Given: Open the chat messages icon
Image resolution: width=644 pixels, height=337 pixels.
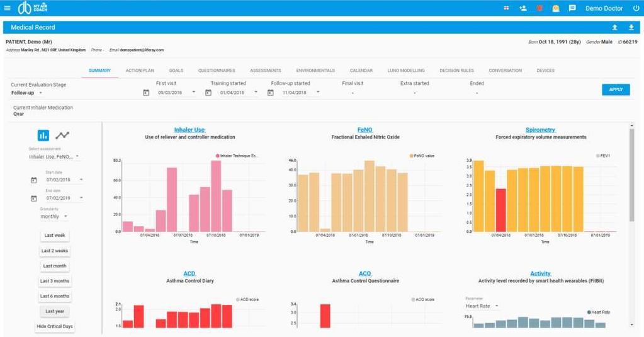Looking at the screenshot, I should (x=572, y=8).
